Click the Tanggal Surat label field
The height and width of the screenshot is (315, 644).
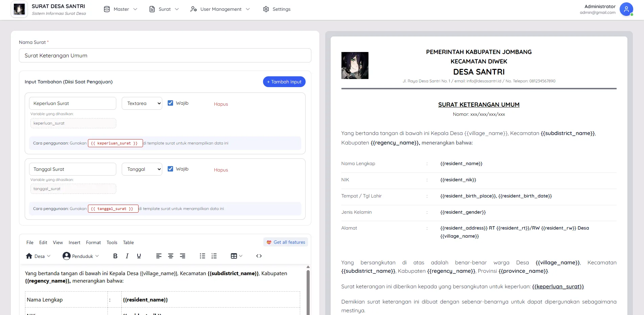73,169
